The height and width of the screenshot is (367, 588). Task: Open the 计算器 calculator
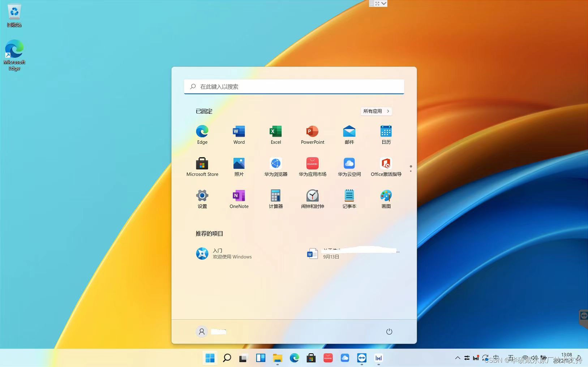(x=276, y=199)
